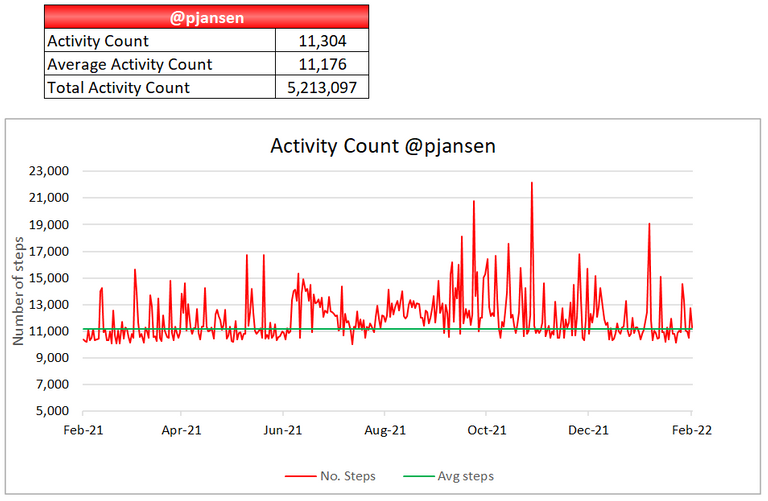The image size is (768, 501).
Task: Select the 7,000 y-axis label
Action: tap(52, 384)
